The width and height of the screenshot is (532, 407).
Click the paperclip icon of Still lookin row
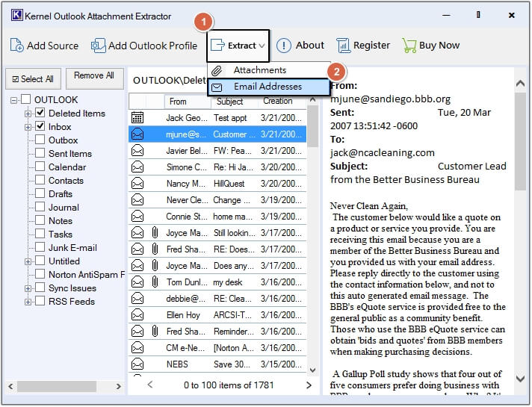[155, 233]
